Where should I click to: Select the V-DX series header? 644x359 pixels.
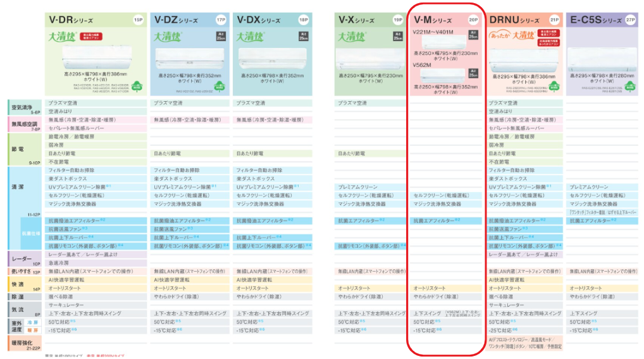[272, 20]
